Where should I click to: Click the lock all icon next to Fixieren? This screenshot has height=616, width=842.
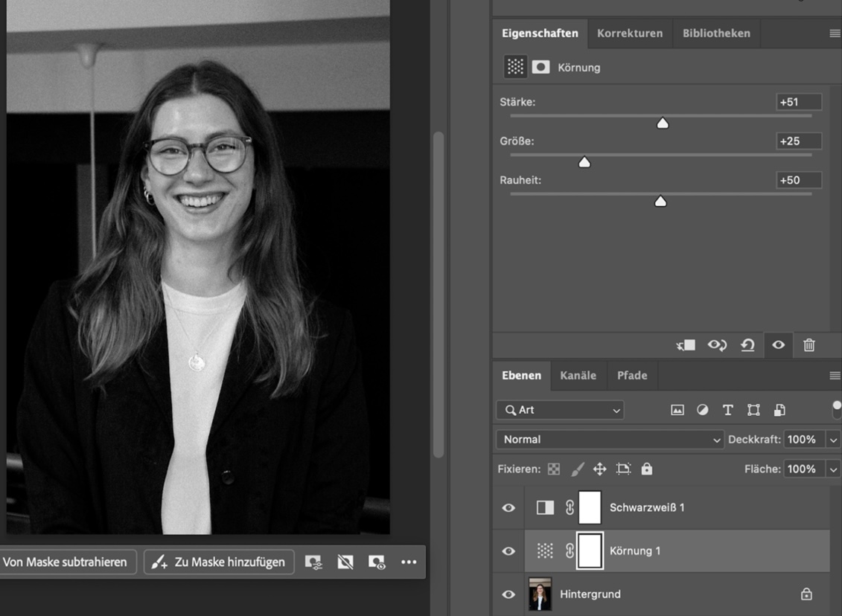click(645, 469)
